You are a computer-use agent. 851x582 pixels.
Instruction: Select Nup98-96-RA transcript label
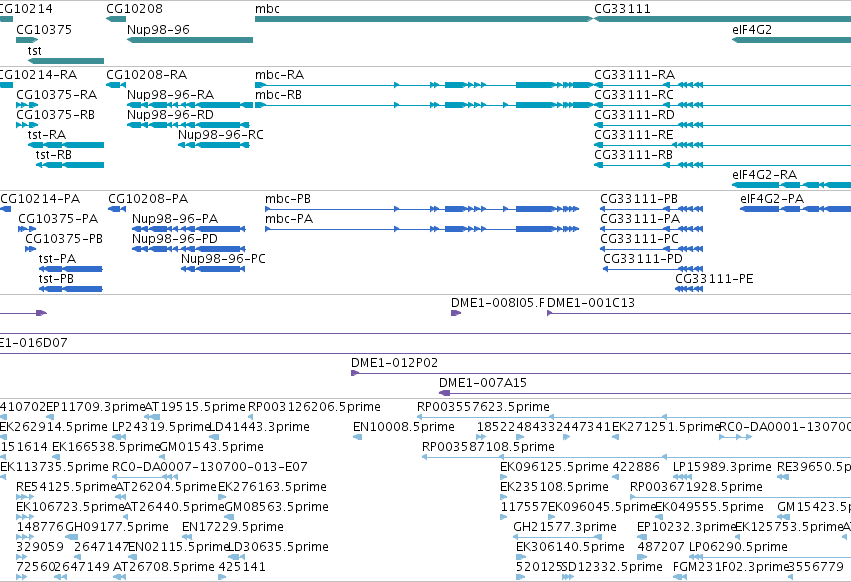click(170, 94)
